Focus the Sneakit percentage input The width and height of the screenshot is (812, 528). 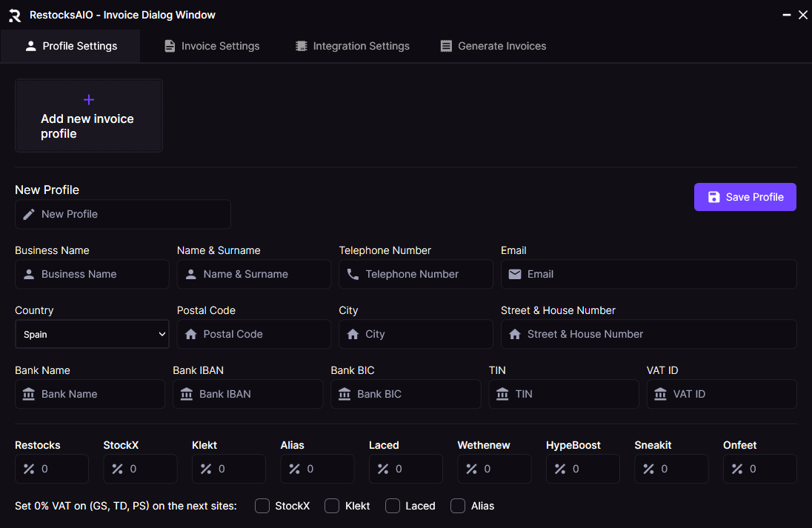672,469
